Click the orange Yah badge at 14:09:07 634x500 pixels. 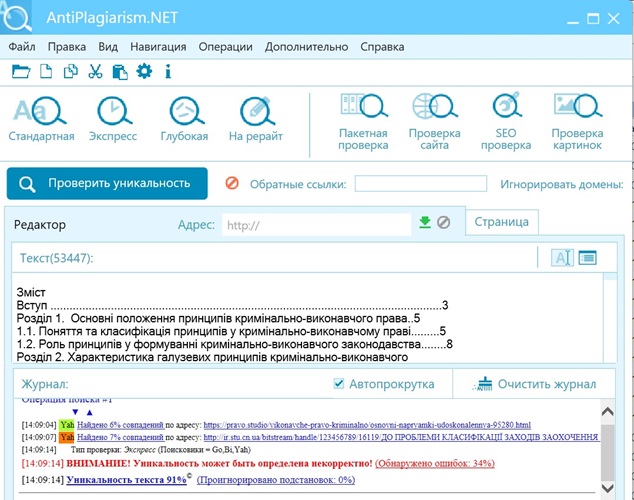coord(67,437)
